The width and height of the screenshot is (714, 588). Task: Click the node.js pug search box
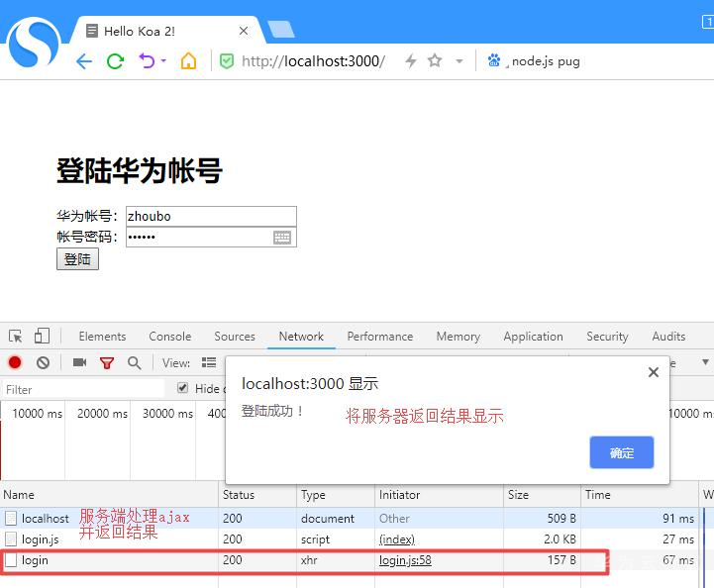[546, 61]
